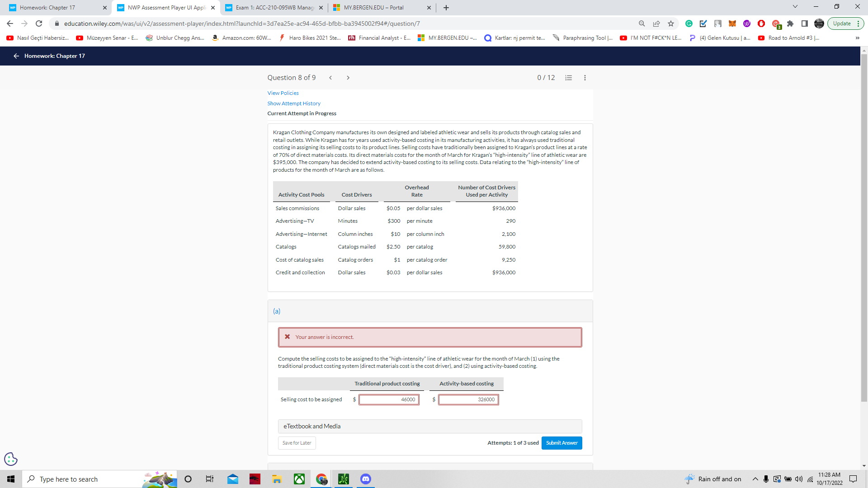Click the Save for Later button
Viewport: 868px width, 488px height.
coord(297,443)
